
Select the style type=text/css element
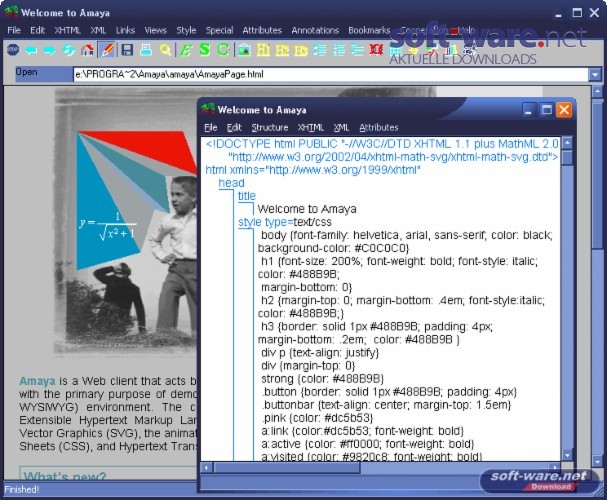[285, 222]
